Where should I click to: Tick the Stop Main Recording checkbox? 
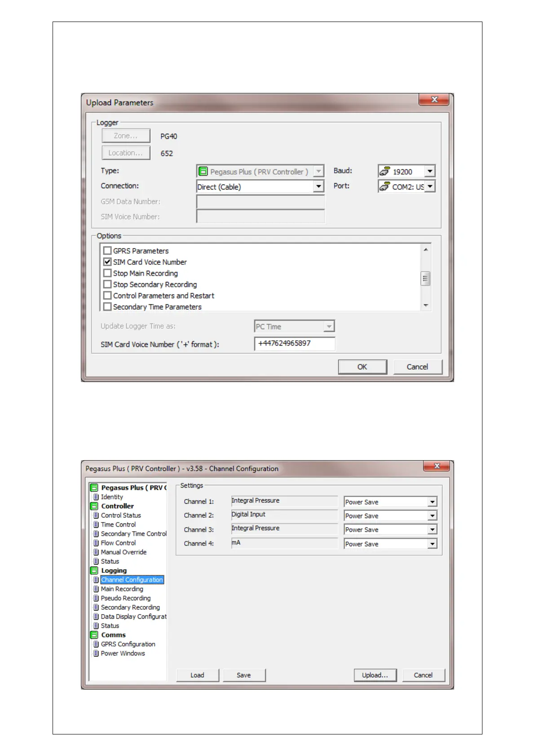point(107,273)
